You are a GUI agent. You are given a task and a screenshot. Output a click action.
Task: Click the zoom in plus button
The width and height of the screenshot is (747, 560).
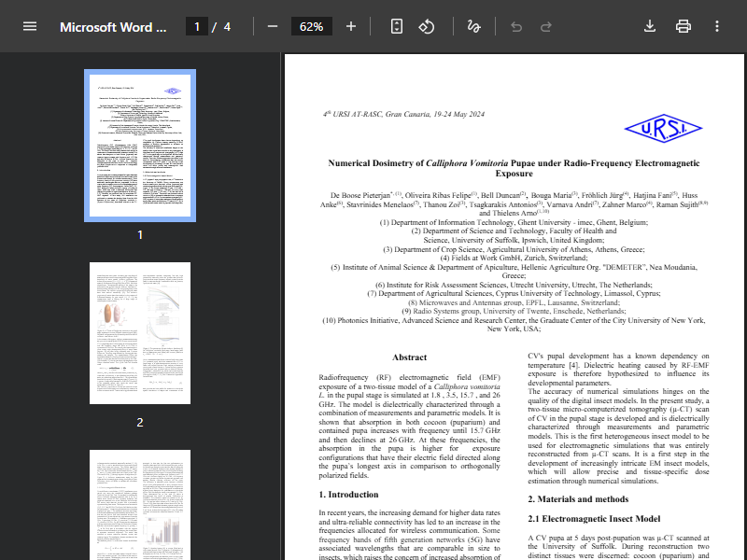click(351, 26)
